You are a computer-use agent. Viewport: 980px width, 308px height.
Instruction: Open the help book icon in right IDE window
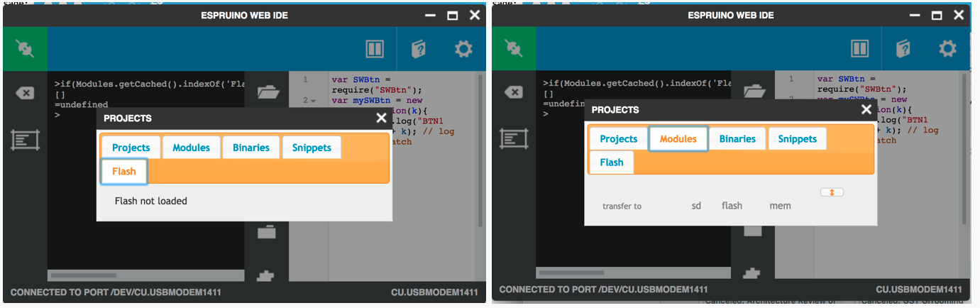click(x=903, y=49)
